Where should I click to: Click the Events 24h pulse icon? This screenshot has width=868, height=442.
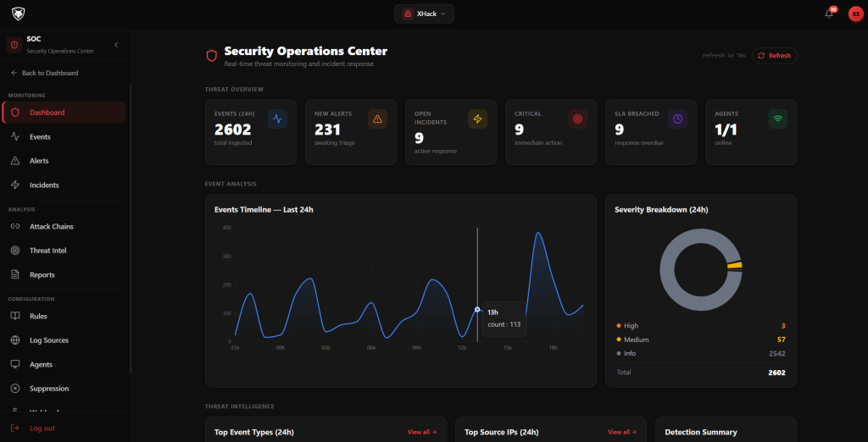277,119
